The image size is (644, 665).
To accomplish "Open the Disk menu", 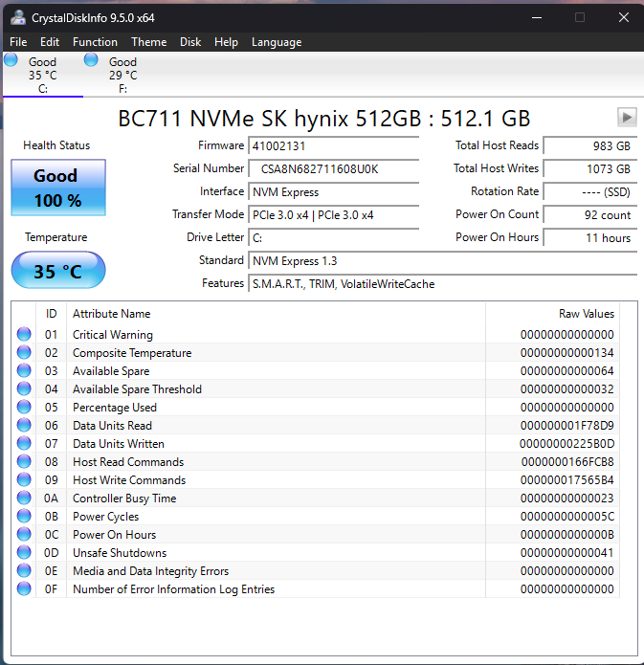I will 190,42.
